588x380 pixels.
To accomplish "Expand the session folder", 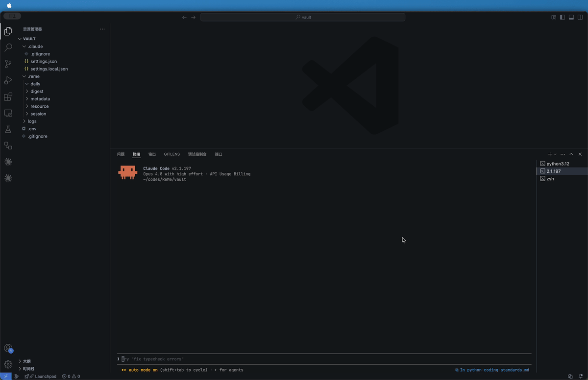I will coord(64,114).
